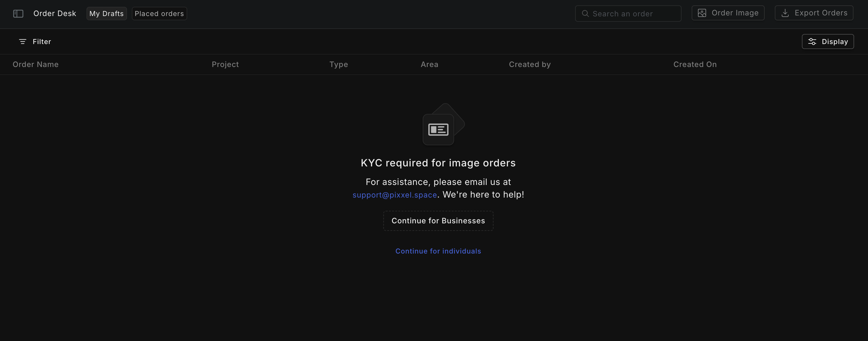Image resolution: width=868 pixels, height=341 pixels.
Task: Open the Filter options
Action: tap(35, 42)
